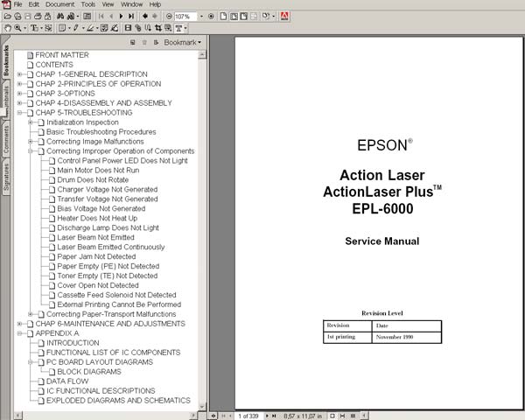Open the Document menu
Viewport: 525px width, 420px height.
(x=59, y=4)
